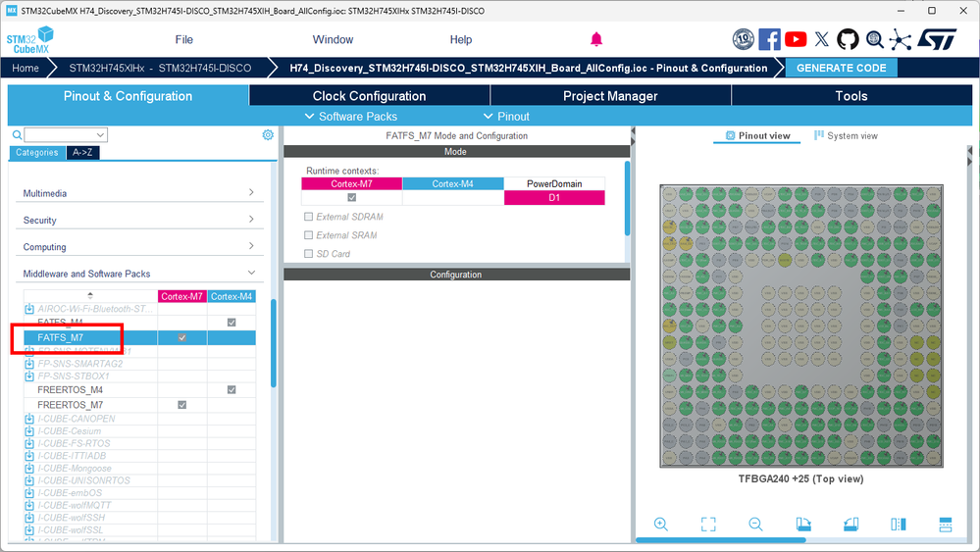Viewport: 980px width, 552px height.
Task: Open the ST 10-year anniversary badge icon
Action: pyautogui.click(x=744, y=39)
